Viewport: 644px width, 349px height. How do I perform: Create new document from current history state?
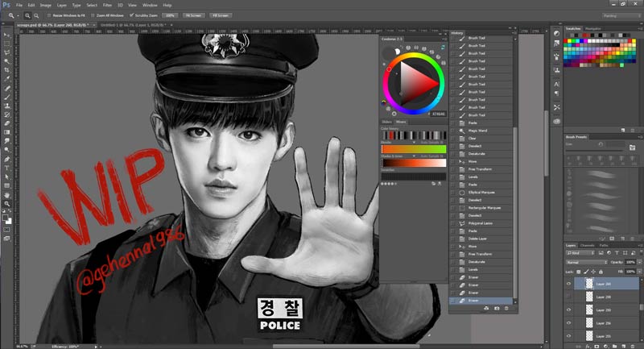(x=486, y=309)
